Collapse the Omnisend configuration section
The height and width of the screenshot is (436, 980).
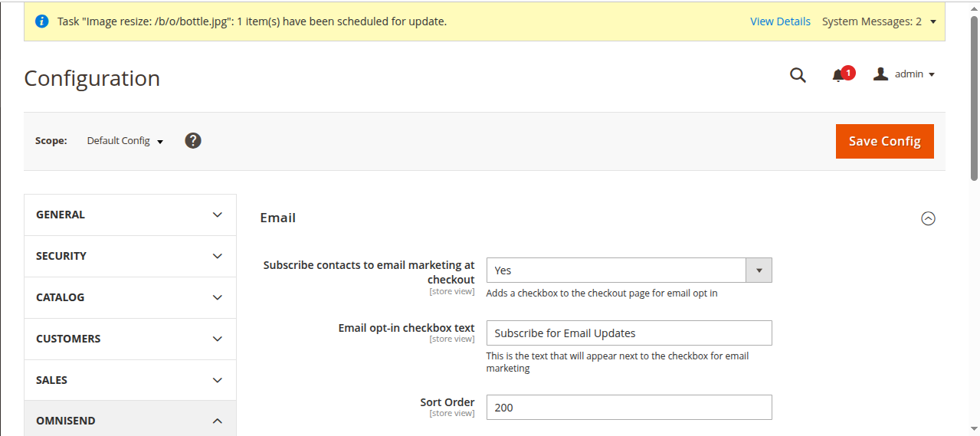click(130, 421)
